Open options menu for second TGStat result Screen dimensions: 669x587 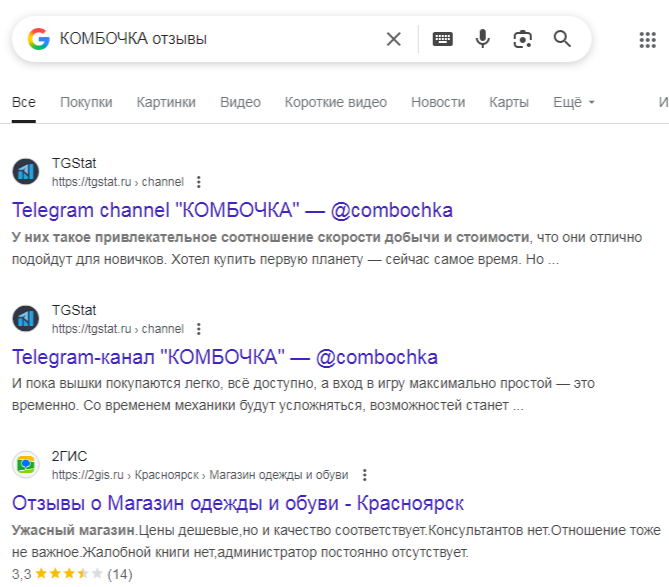(199, 328)
